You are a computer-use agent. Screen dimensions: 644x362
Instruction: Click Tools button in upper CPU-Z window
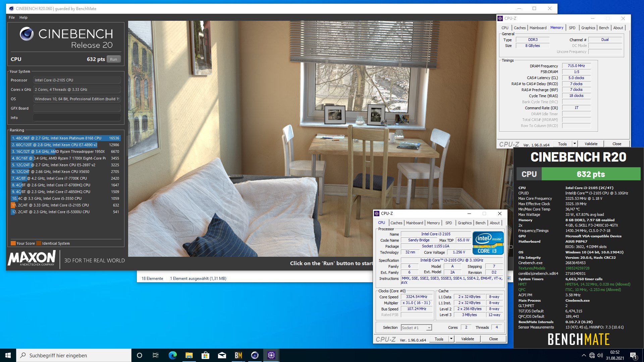click(562, 144)
